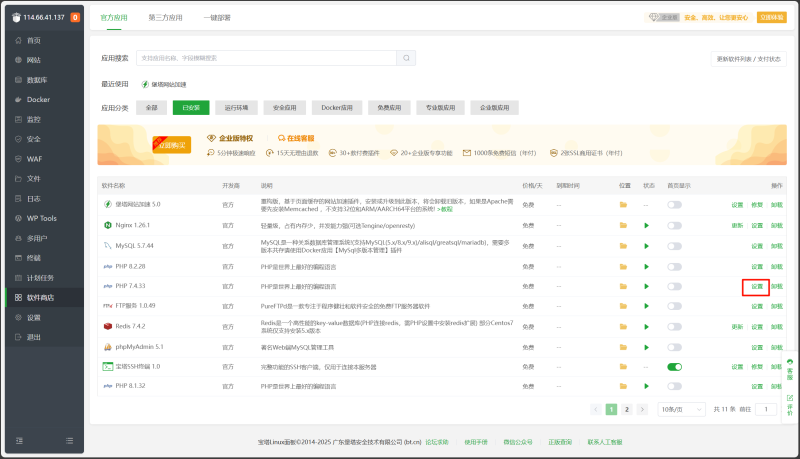This screenshot has width=800, height=459.
Task: Filter apps by Docker应用 category
Action: coord(337,108)
